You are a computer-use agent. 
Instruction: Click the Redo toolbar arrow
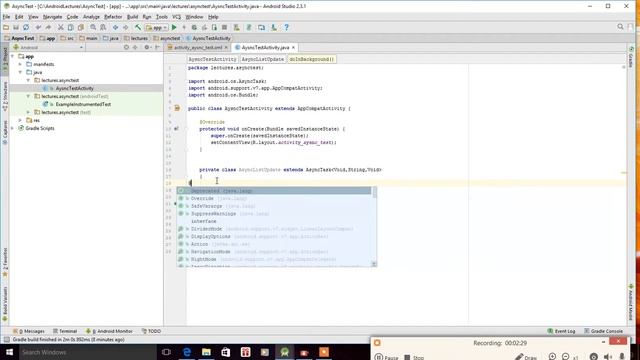point(48,27)
